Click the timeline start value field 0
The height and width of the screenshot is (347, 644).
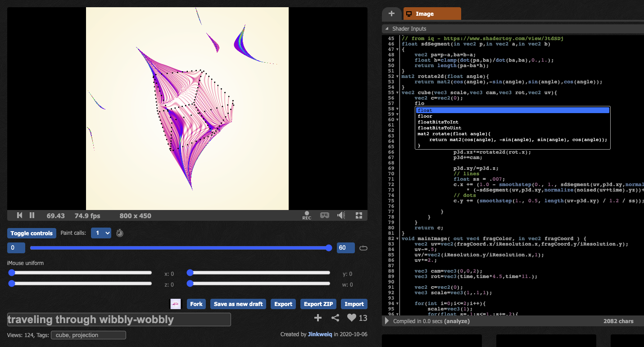pos(16,248)
